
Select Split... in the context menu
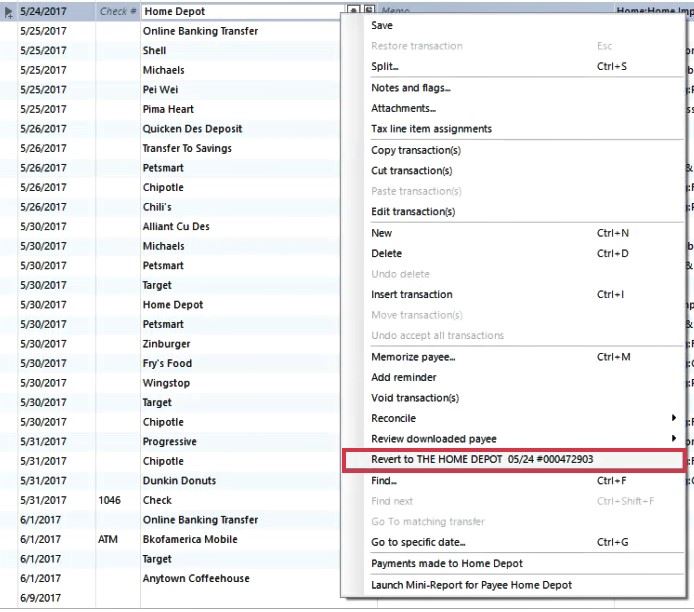pos(385,66)
